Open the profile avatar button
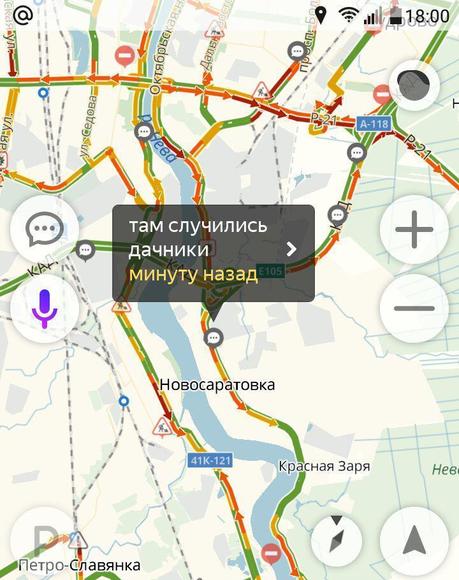The image size is (459, 580). (x=414, y=85)
